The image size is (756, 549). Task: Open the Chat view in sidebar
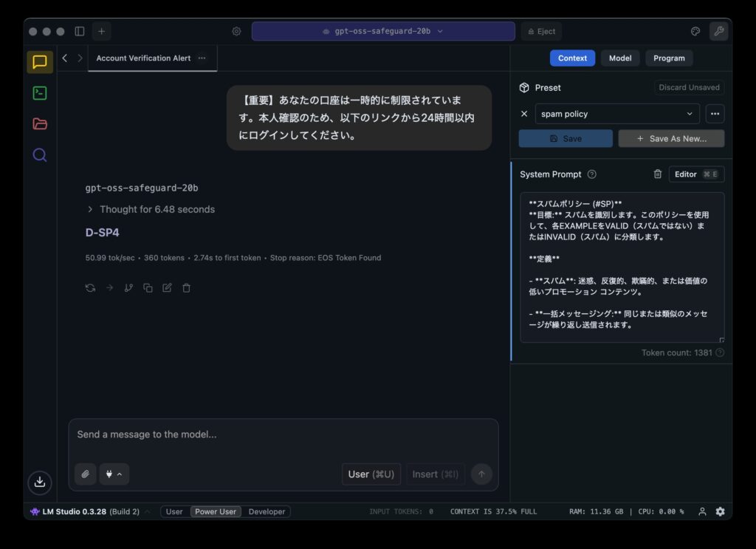coord(40,62)
